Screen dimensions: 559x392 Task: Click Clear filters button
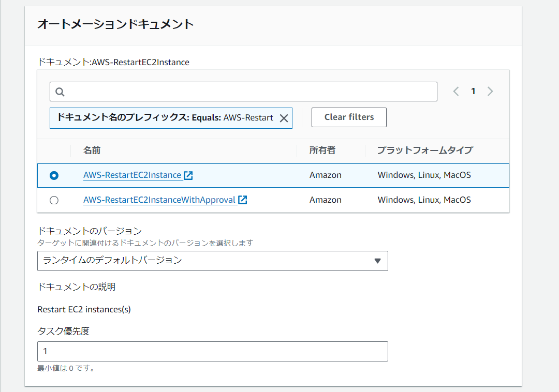click(x=349, y=117)
